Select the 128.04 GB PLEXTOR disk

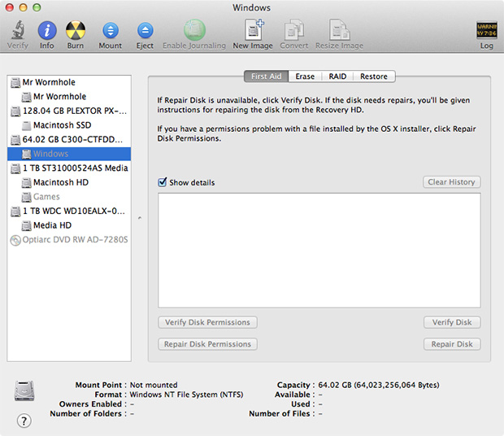click(x=69, y=111)
